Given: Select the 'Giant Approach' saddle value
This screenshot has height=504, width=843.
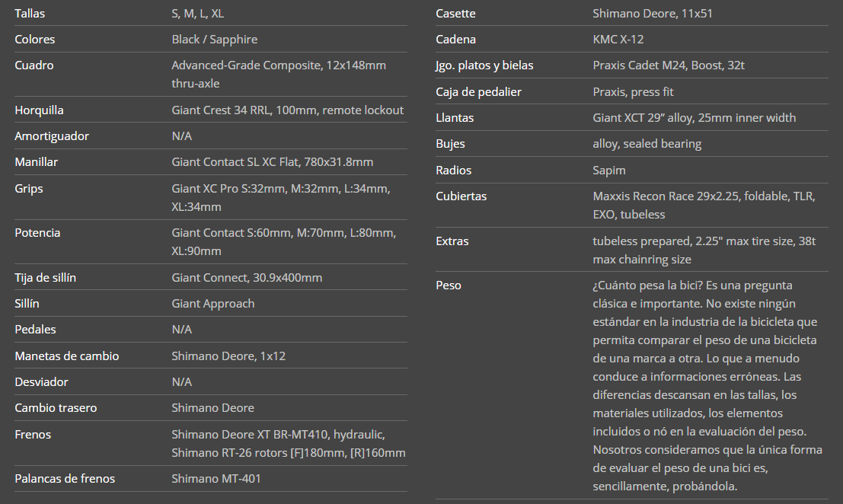Looking at the screenshot, I should (212, 304).
